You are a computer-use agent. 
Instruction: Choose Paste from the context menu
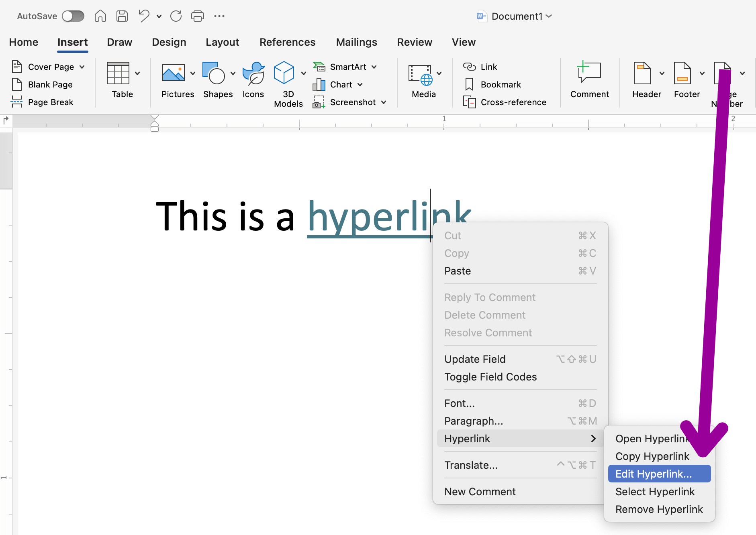[x=520, y=271]
